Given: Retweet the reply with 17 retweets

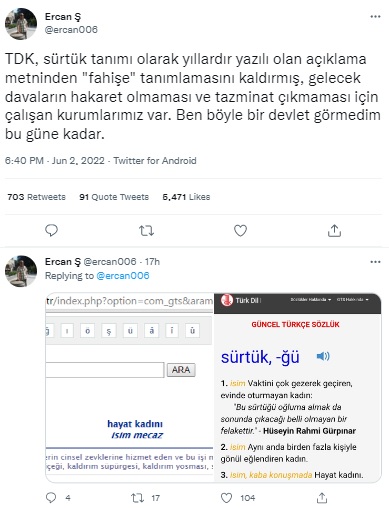Looking at the screenshot, I should pyautogui.click(x=137, y=498).
